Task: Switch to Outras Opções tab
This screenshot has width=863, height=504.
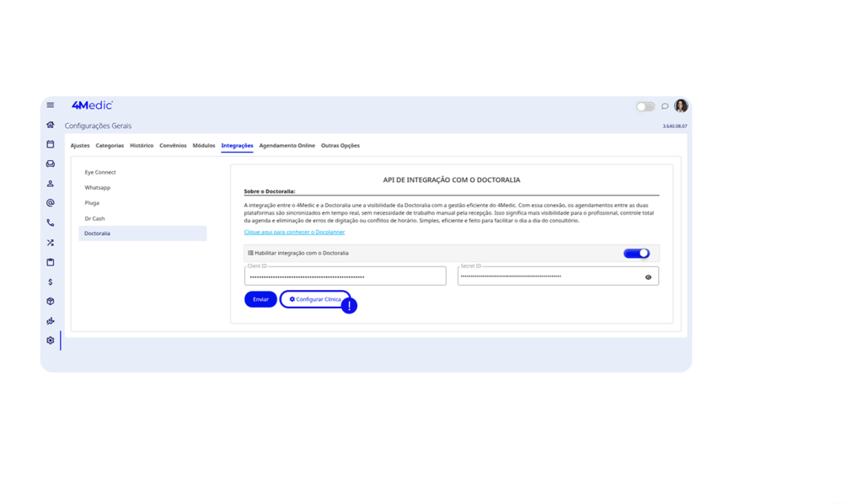Action: pos(340,146)
